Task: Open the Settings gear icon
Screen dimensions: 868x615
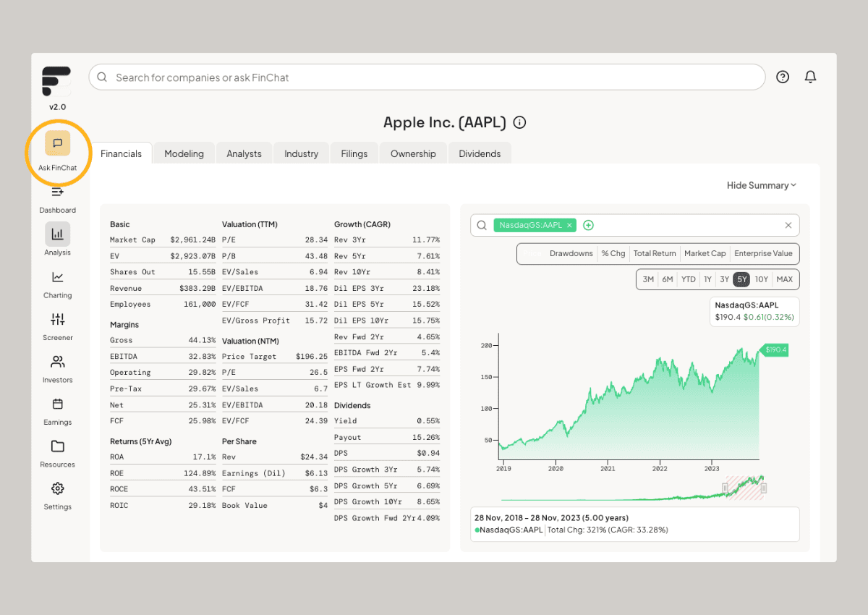Action: [57, 488]
